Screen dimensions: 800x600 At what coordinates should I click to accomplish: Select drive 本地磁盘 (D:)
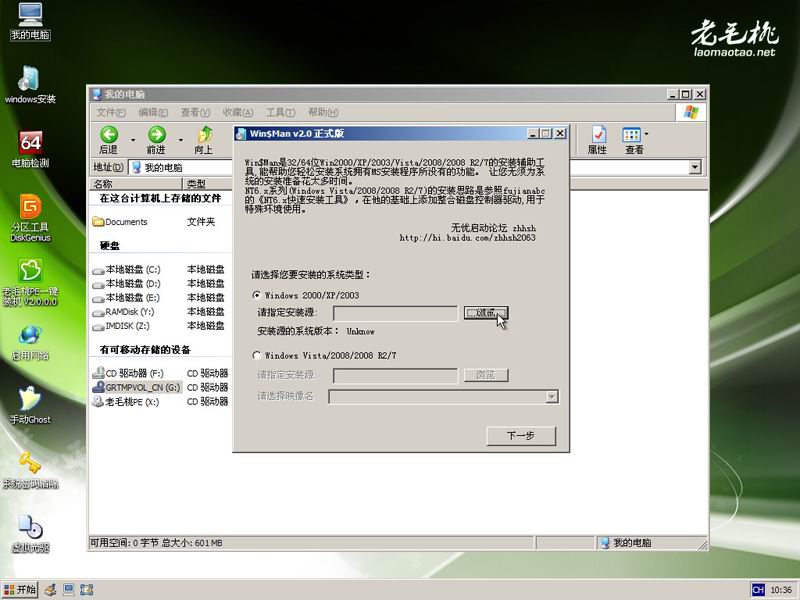pyautogui.click(x=127, y=284)
